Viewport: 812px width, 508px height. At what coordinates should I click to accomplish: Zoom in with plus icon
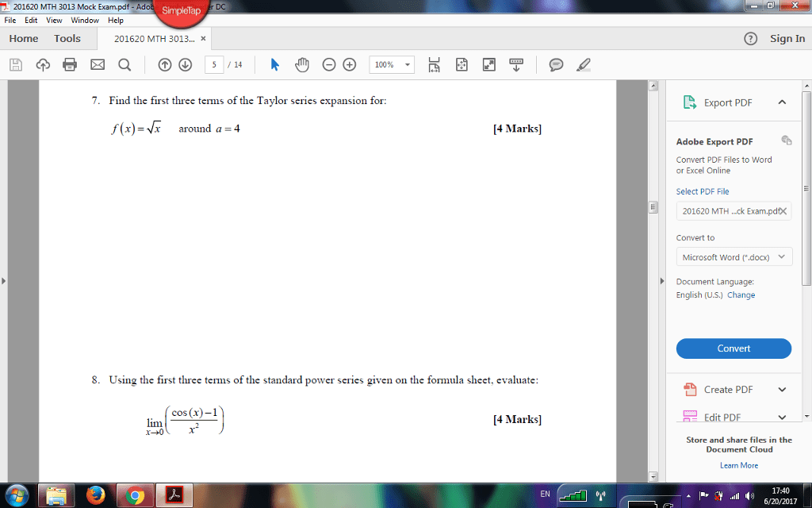[350, 65]
